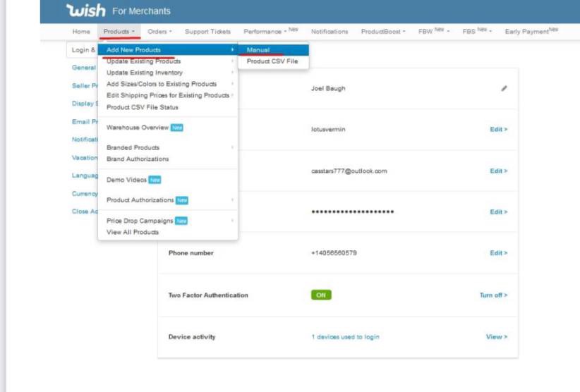
Task: Open the Email Preferences sidebar link
Action: (x=85, y=121)
